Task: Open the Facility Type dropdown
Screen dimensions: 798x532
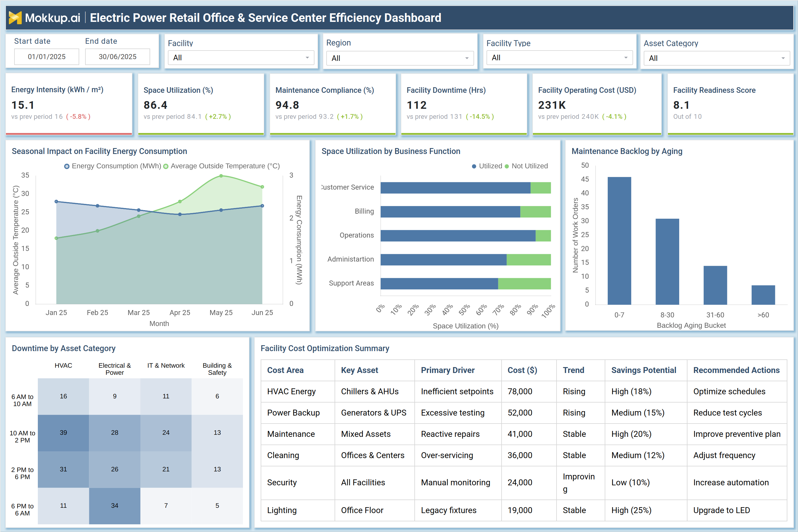Action: point(559,58)
